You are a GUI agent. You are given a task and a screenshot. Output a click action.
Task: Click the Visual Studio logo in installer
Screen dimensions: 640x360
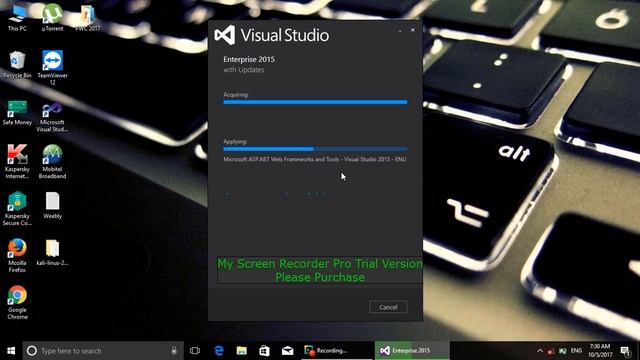pos(225,35)
